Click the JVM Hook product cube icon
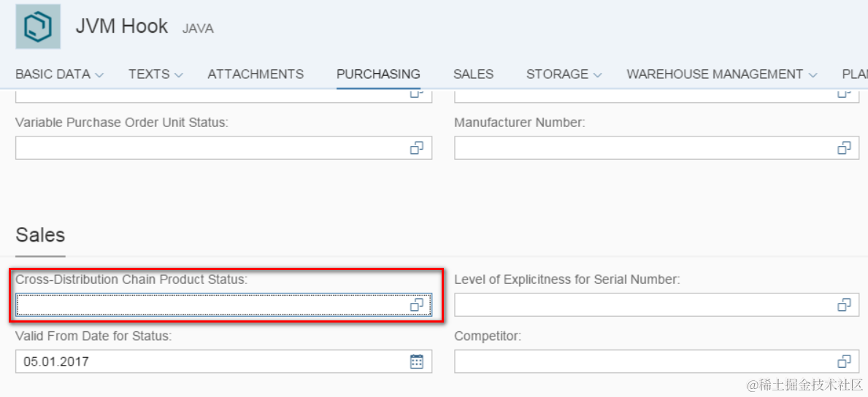This screenshot has height=397, width=868. 38,26
